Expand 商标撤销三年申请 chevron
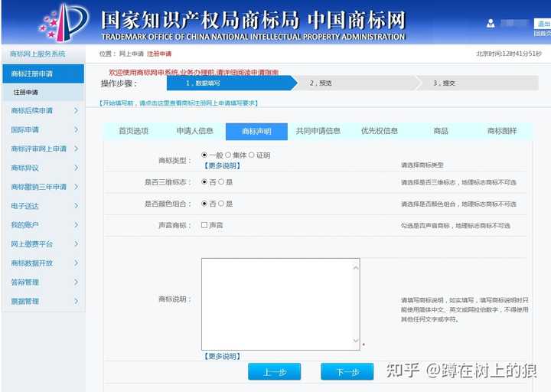 click(77, 187)
